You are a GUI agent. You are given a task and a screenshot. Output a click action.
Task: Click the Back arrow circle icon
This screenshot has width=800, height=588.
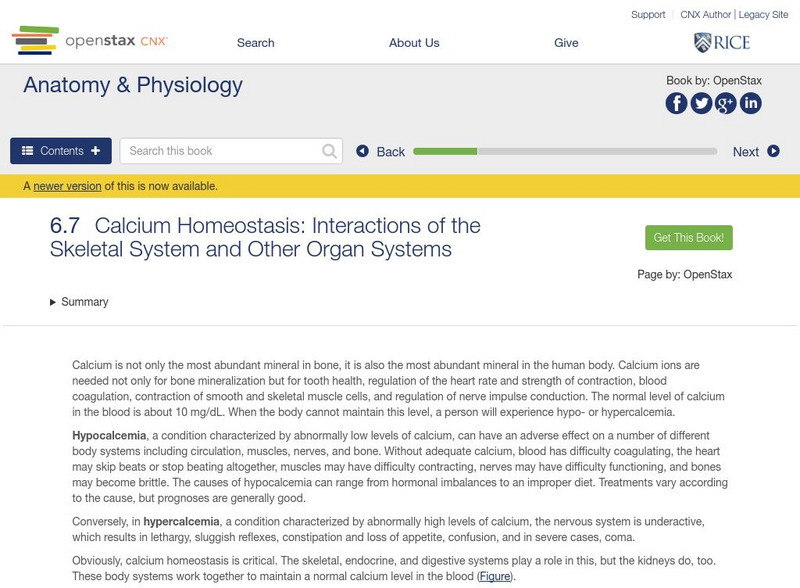coord(362,151)
